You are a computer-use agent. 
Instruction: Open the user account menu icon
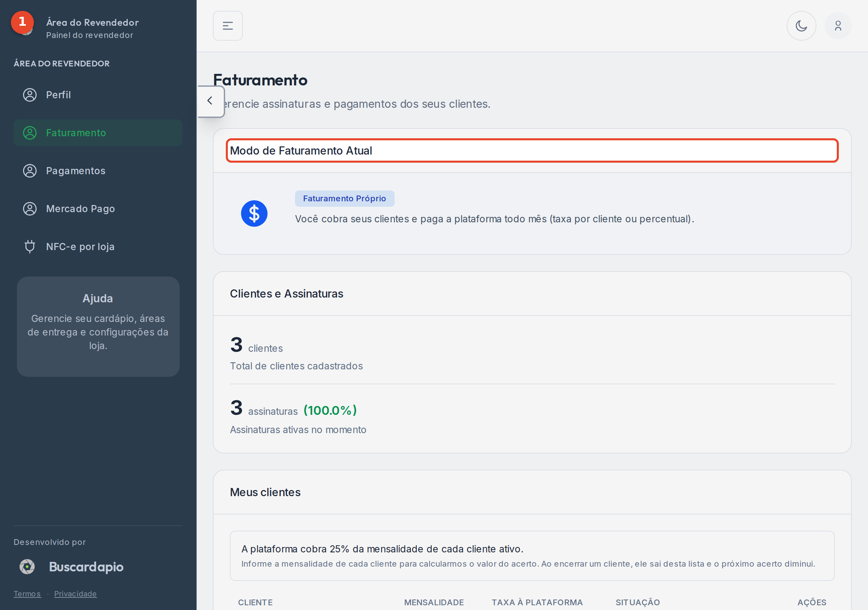(838, 26)
